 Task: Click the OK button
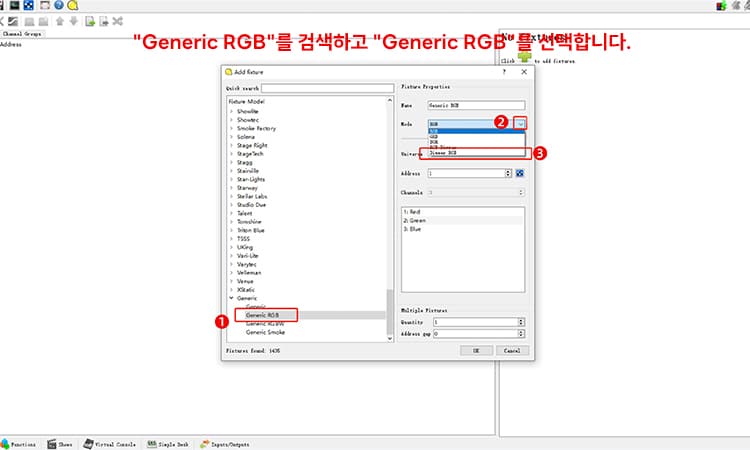coord(476,351)
